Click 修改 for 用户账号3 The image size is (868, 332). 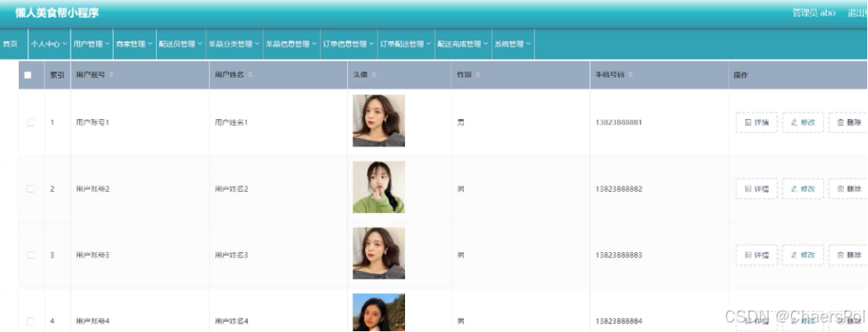pyautogui.click(x=803, y=255)
